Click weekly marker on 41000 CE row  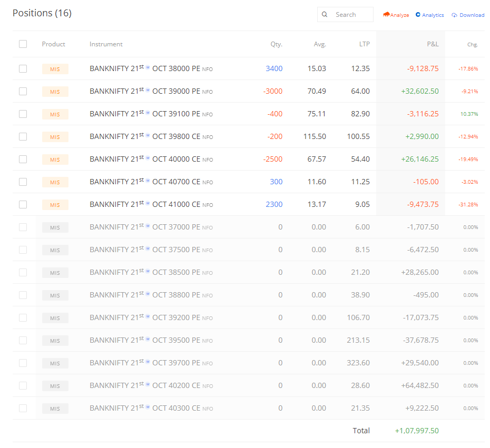[x=148, y=203]
